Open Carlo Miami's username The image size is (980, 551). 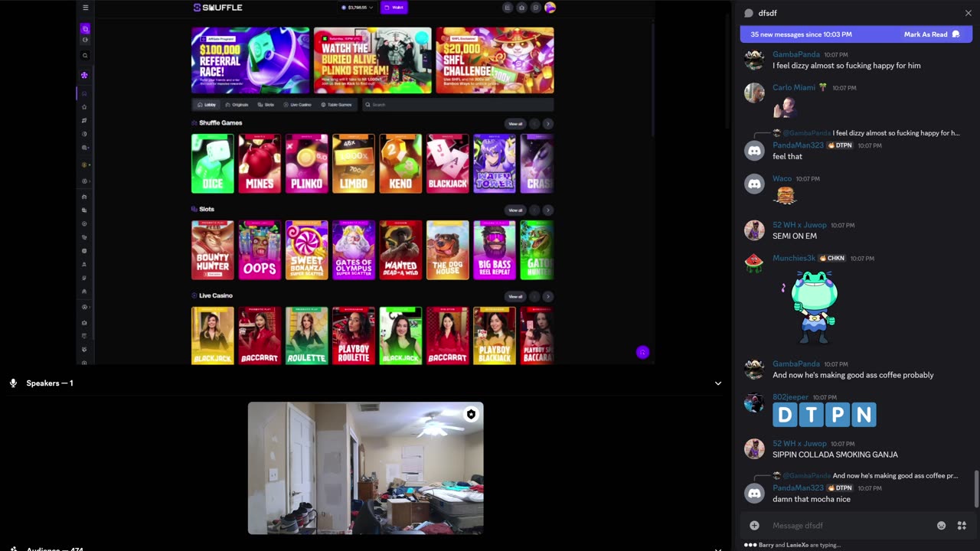click(794, 87)
